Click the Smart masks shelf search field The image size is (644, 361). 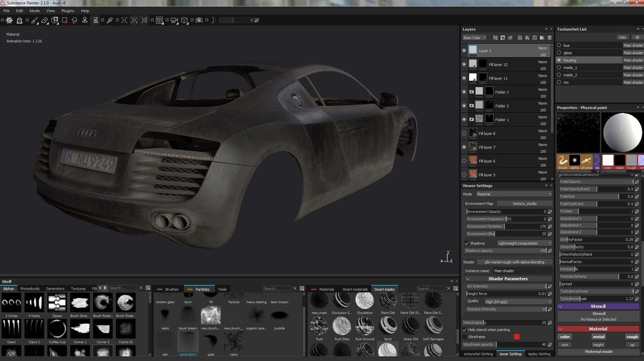click(x=430, y=289)
